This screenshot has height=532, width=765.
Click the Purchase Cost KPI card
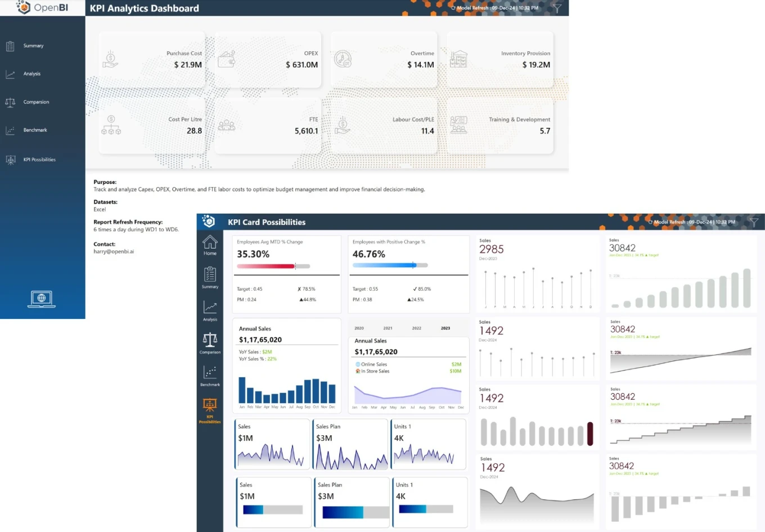click(151, 60)
